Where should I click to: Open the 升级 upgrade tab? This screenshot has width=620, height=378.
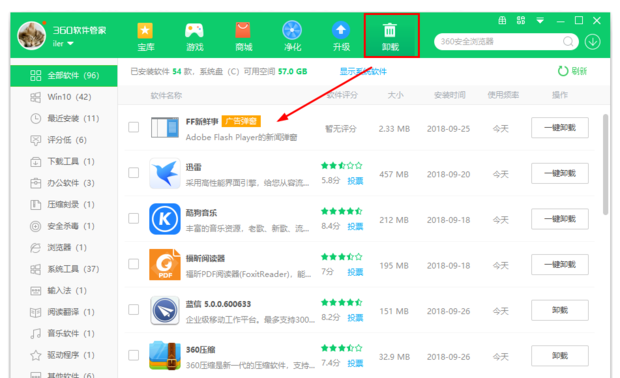tap(341, 37)
